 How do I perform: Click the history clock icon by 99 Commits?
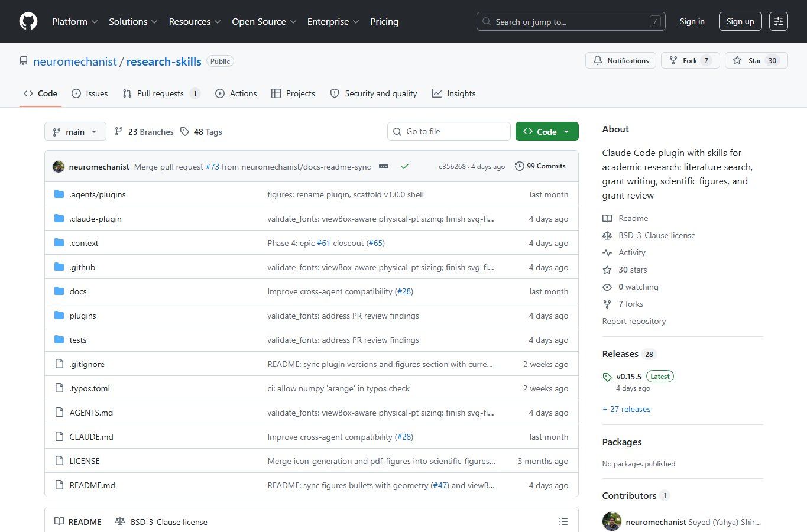(x=520, y=166)
